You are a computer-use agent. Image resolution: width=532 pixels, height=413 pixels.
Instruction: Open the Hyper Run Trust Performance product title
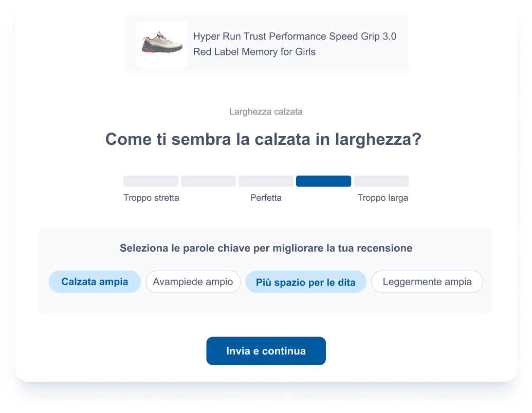click(x=295, y=44)
